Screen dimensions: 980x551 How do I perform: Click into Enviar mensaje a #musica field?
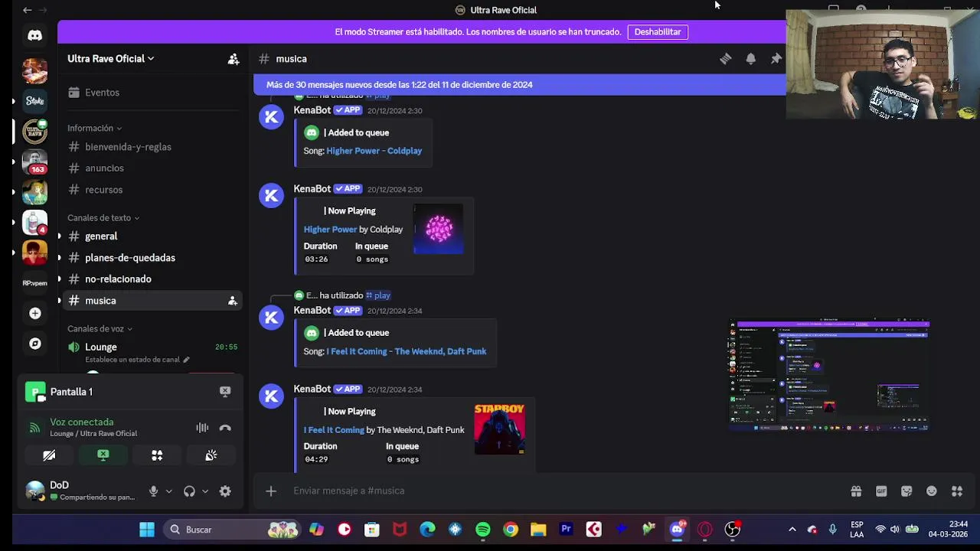(x=563, y=491)
